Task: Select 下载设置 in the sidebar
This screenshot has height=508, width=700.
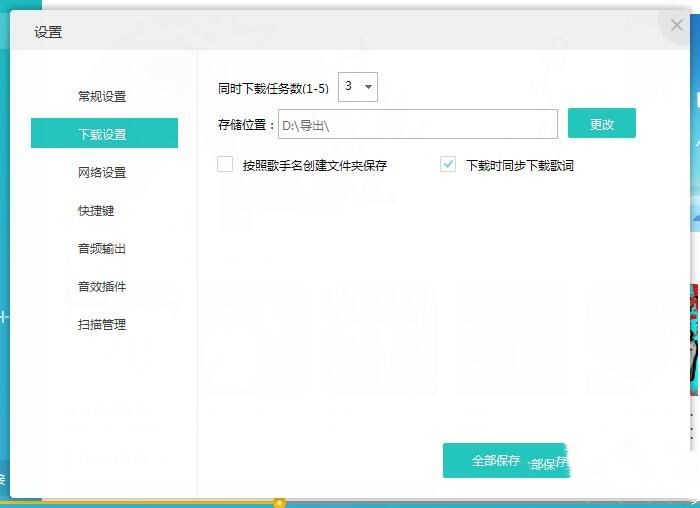Action: 104,133
